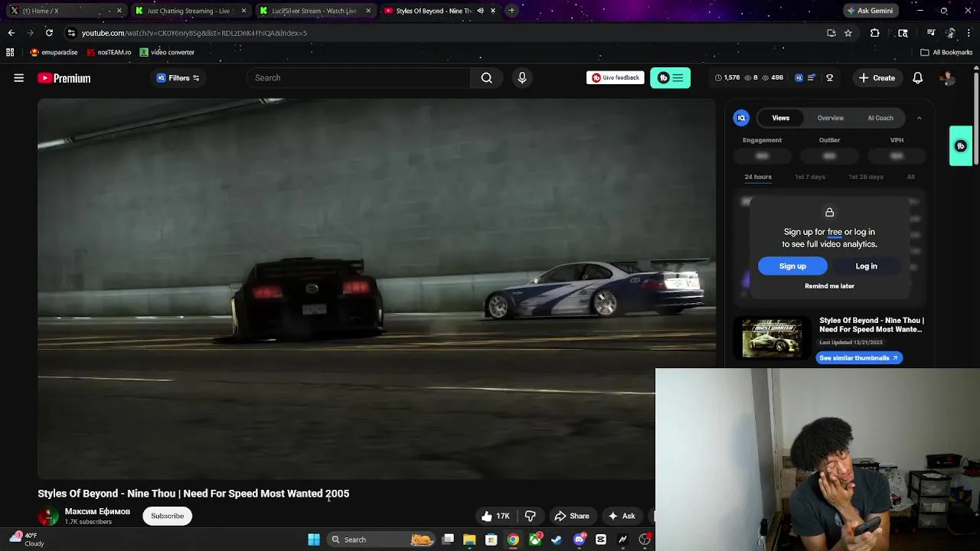
Task: Collapse the vidIQ panel with the chevron
Action: point(919,118)
